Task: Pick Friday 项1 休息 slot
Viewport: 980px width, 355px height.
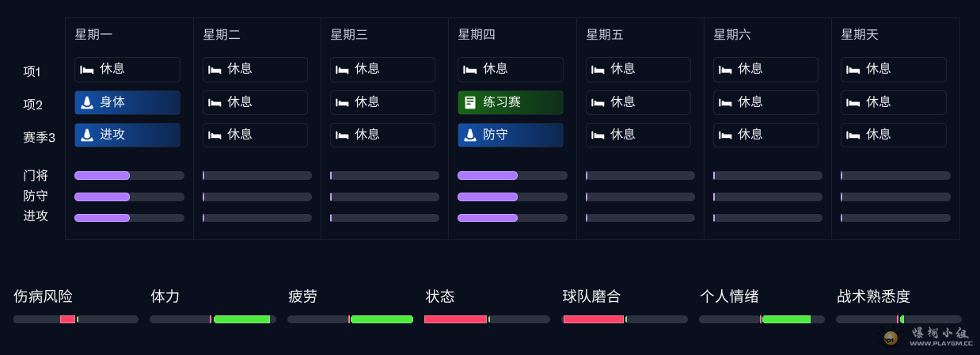Action: click(638, 70)
